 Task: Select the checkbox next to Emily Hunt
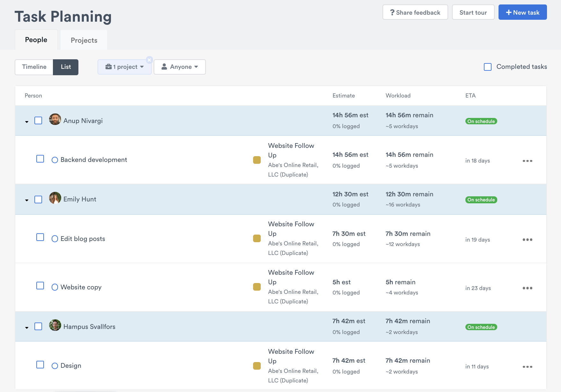(x=38, y=200)
